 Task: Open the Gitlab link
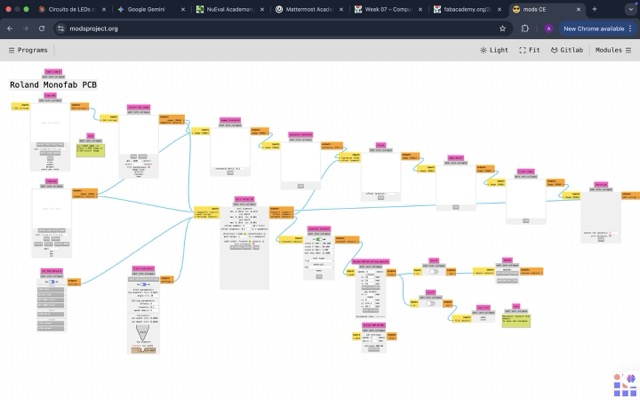[567, 50]
